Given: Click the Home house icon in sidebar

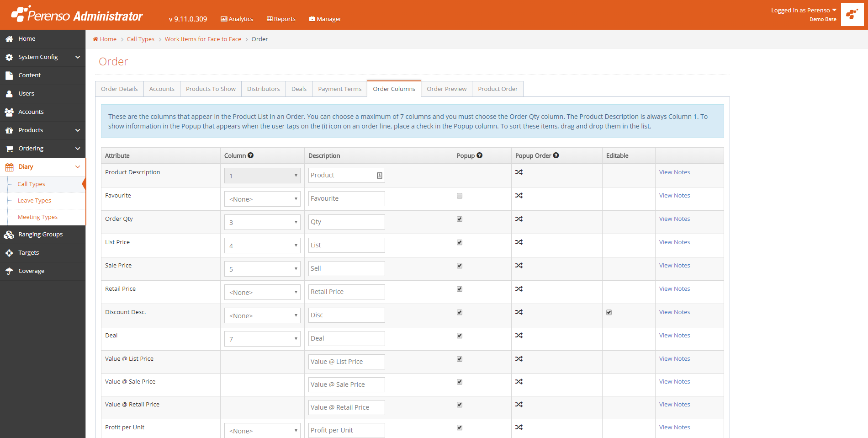Looking at the screenshot, I should coord(9,39).
